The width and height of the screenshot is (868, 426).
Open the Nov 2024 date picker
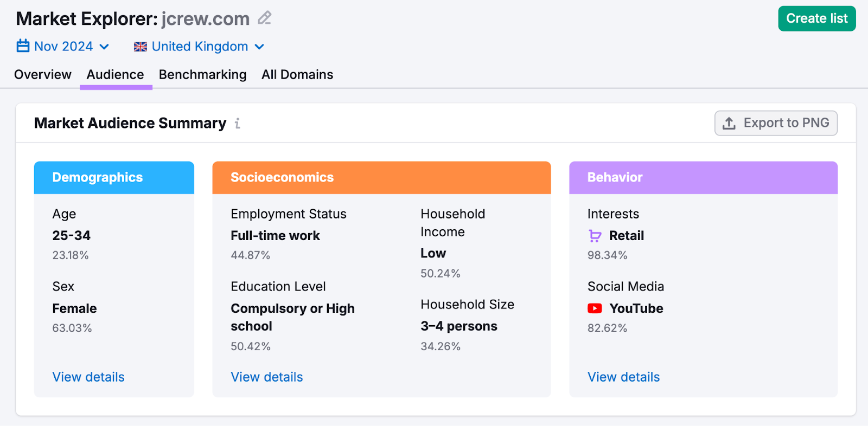tap(62, 46)
